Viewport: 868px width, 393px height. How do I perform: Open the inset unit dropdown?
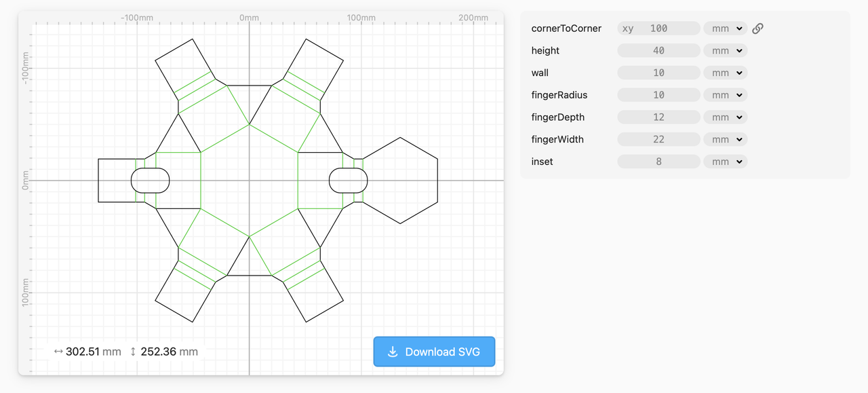(725, 162)
